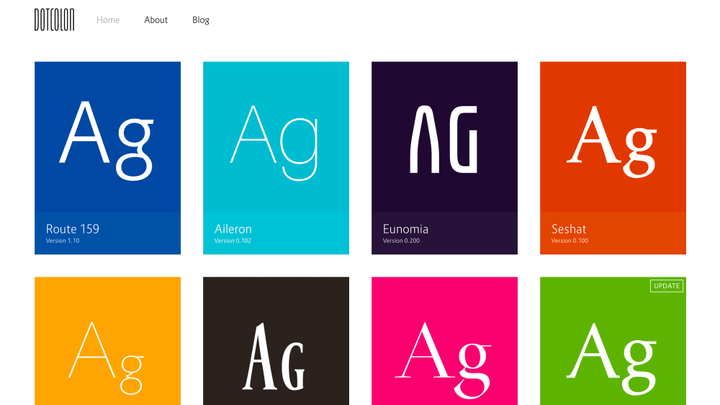The width and height of the screenshot is (720, 405).
Task: Open the dark purple Eunomia font card
Action: click(x=444, y=158)
